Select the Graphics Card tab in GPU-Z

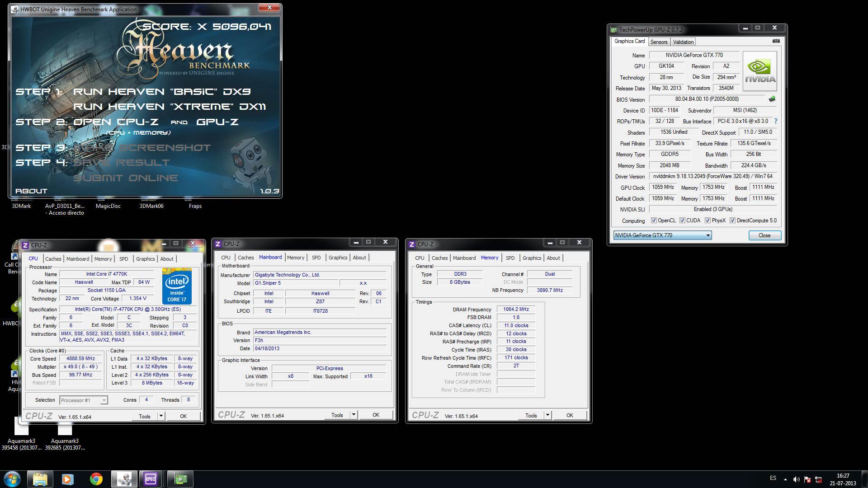point(629,41)
